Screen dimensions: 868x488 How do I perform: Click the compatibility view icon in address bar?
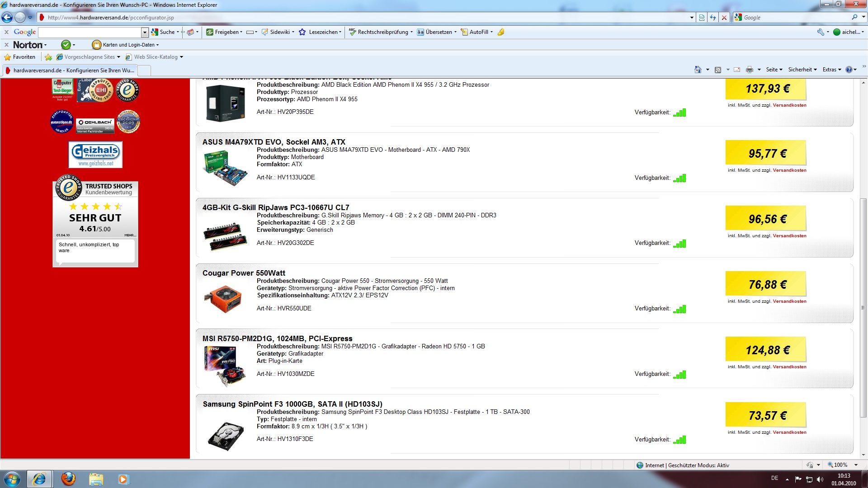702,18
